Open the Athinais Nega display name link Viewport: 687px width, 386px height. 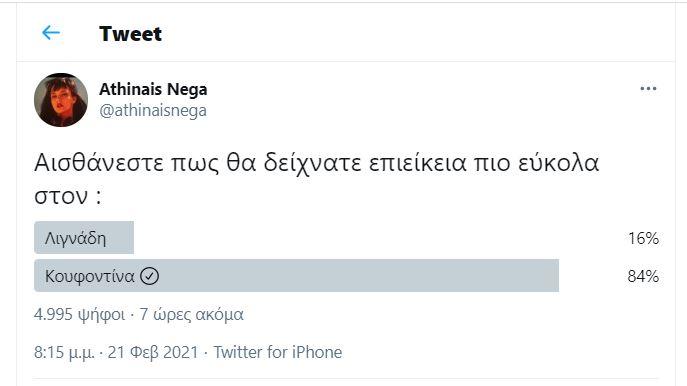(153, 89)
